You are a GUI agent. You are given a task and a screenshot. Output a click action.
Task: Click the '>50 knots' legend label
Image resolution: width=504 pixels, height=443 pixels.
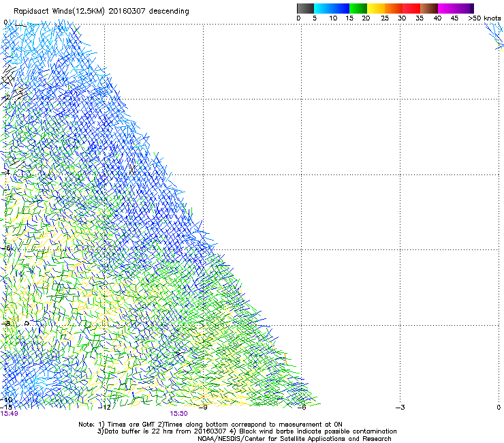pos(484,18)
